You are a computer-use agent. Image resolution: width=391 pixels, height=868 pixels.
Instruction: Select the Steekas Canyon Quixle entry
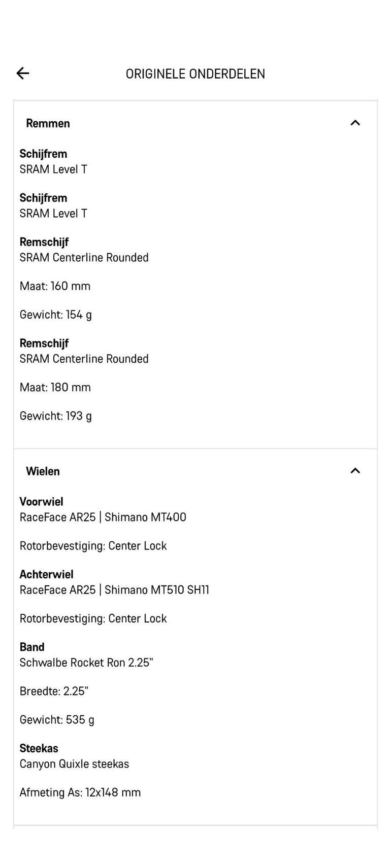point(74,756)
